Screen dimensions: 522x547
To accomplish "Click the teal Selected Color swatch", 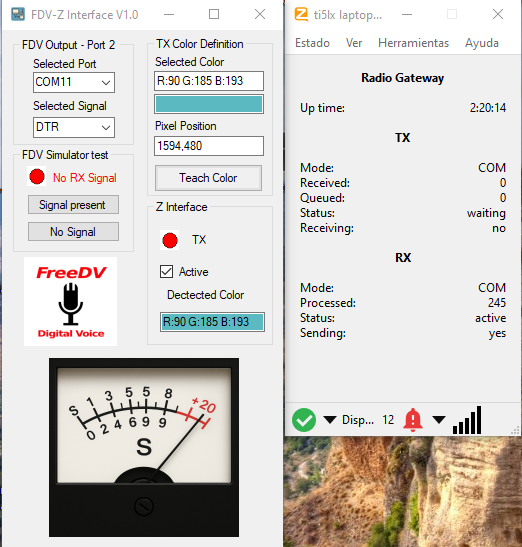I will coord(209,104).
